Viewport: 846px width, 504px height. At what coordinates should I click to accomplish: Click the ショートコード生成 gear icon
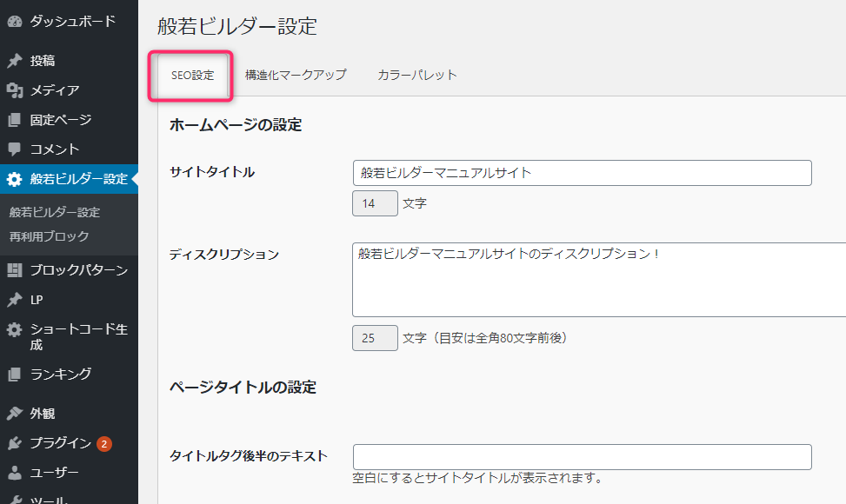coord(15,329)
